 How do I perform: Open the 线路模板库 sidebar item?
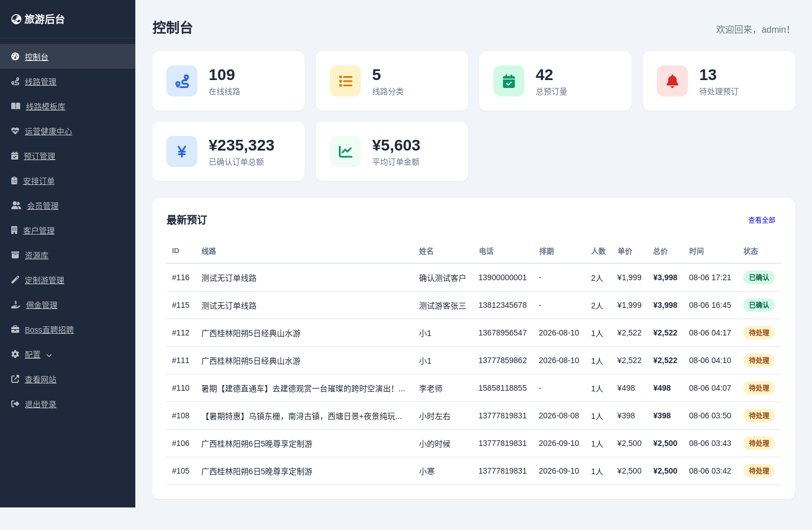pyautogui.click(x=68, y=106)
